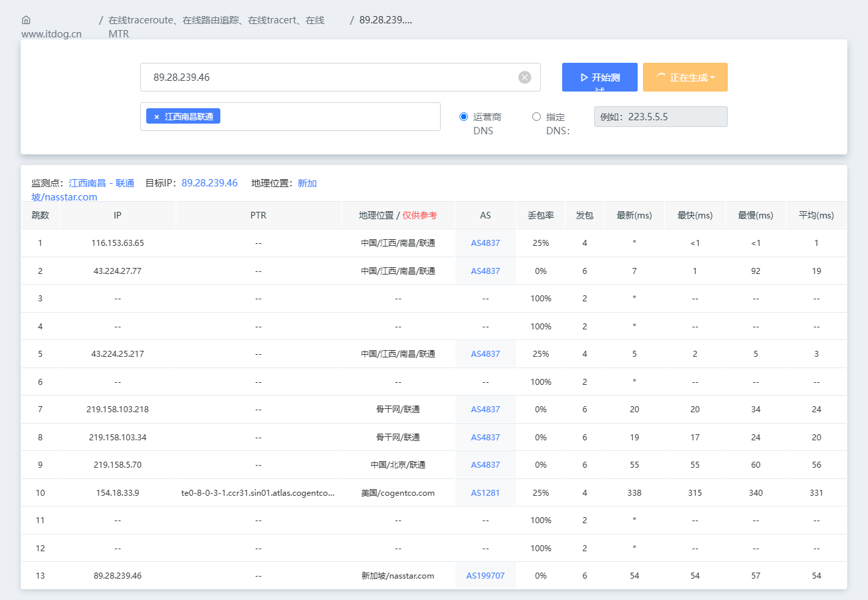Open AS4837 link in hop 7 row
This screenshot has width=868, height=600.
click(x=485, y=410)
